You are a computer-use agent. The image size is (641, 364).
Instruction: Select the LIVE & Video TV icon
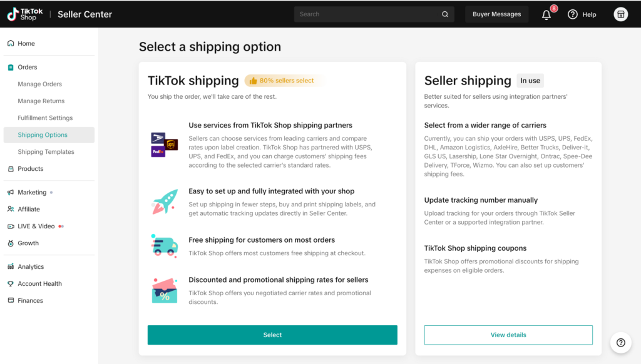coord(10,226)
